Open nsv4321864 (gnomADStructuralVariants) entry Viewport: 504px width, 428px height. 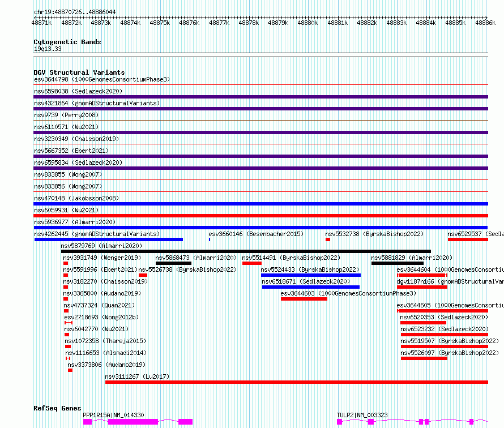point(97,103)
